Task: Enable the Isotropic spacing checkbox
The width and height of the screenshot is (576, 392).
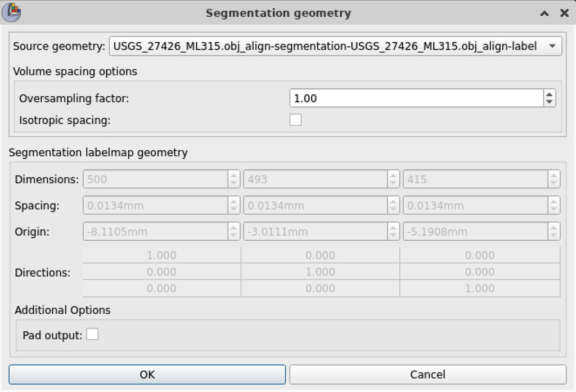Action: [x=294, y=119]
